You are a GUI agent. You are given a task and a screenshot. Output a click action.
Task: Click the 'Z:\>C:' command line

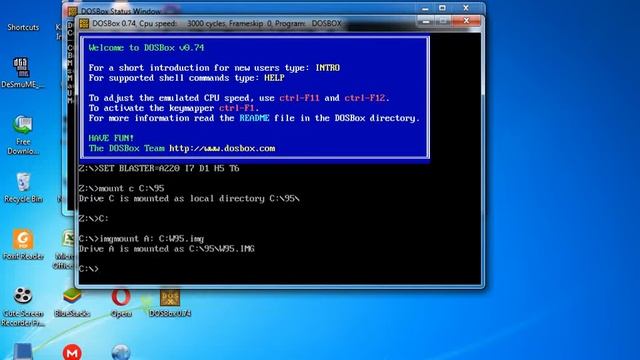point(93,218)
